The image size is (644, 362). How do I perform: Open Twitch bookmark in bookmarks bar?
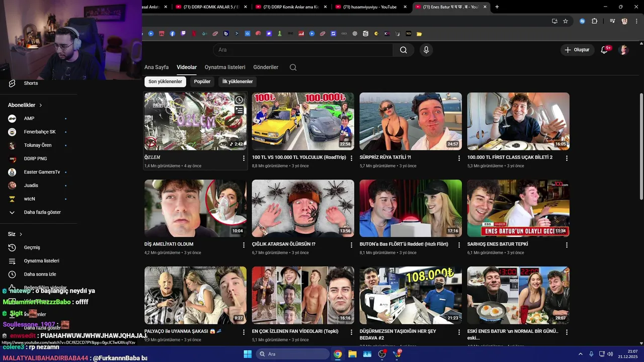coord(183,34)
